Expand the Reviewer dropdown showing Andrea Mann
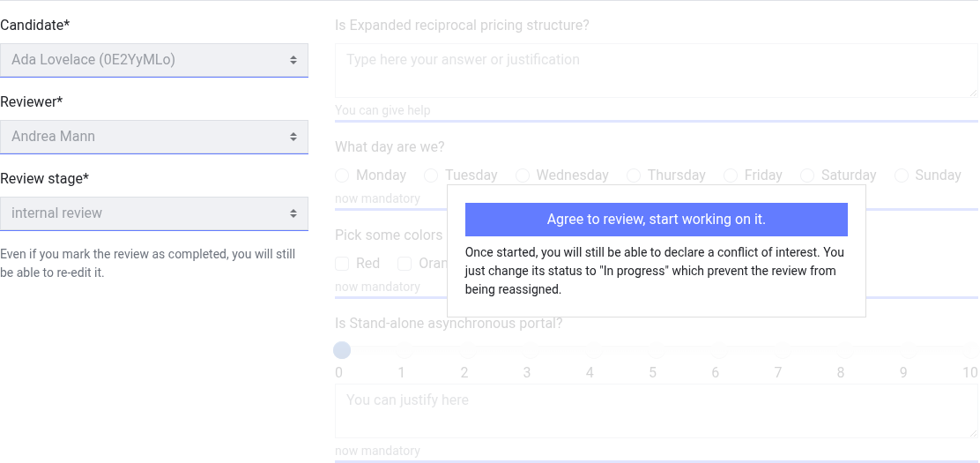 (x=153, y=137)
